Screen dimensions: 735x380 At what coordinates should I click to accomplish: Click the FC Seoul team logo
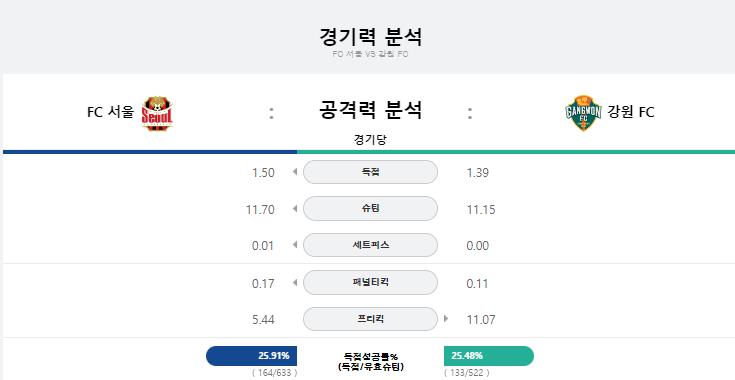tap(157, 113)
